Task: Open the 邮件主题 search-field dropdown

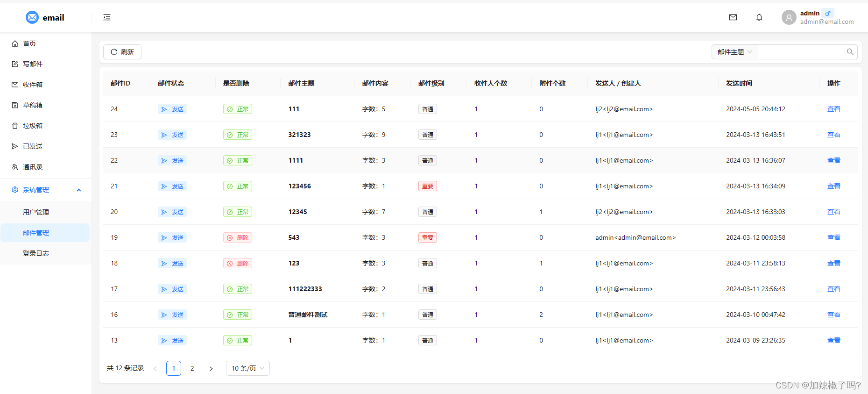Action: pyautogui.click(x=735, y=52)
